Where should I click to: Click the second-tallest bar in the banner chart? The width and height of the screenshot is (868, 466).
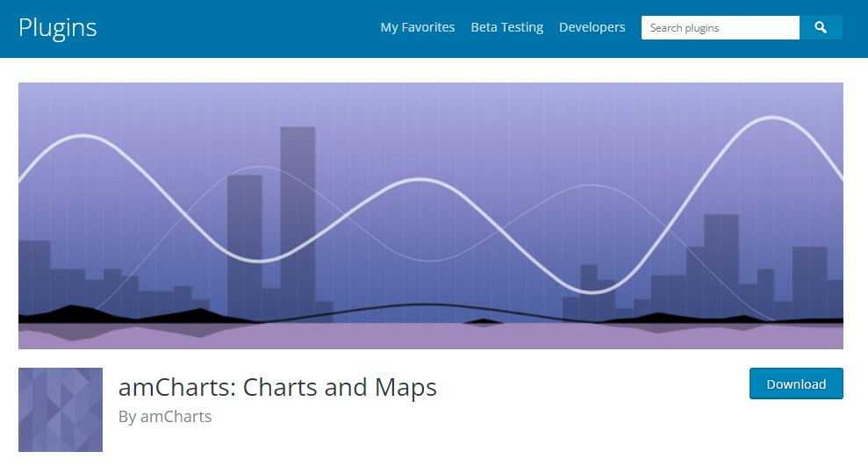tap(245, 237)
